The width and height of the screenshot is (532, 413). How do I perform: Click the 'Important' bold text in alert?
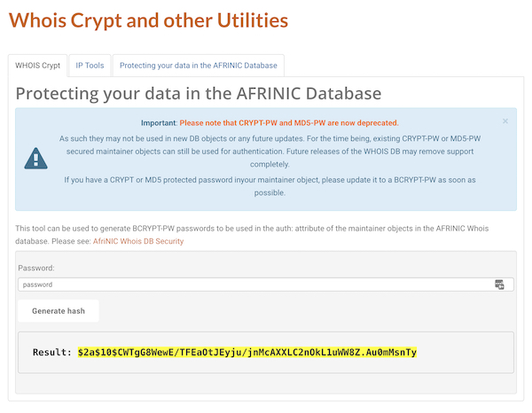click(159, 122)
